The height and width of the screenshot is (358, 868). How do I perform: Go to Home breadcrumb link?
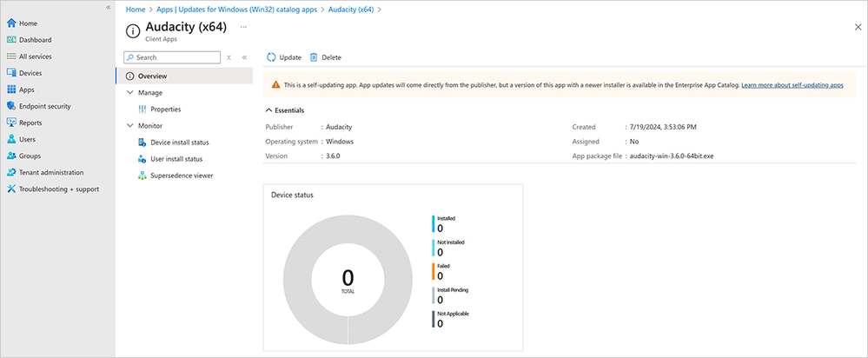click(135, 9)
